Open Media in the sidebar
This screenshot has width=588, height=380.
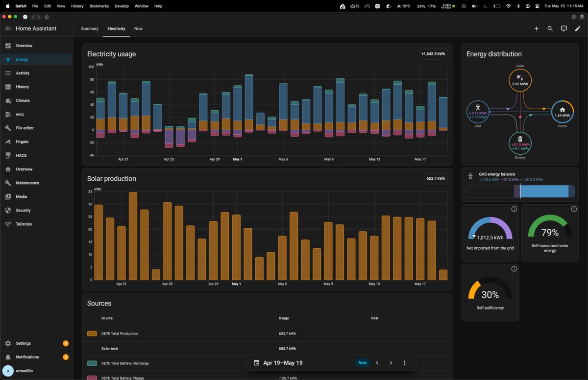[x=37, y=196]
